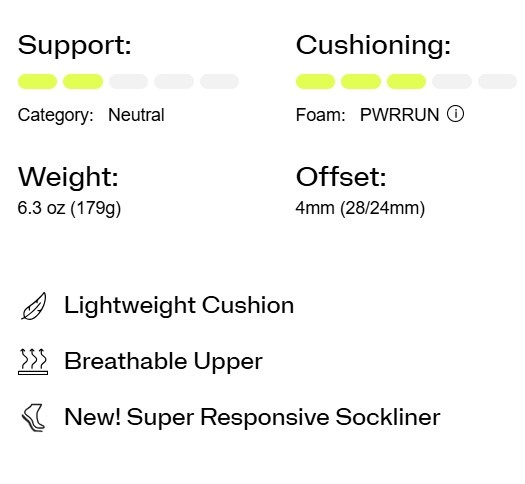The height and width of the screenshot is (484, 525).
Task: Click New! Super Responsive Sockliner text
Action: coord(252,417)
